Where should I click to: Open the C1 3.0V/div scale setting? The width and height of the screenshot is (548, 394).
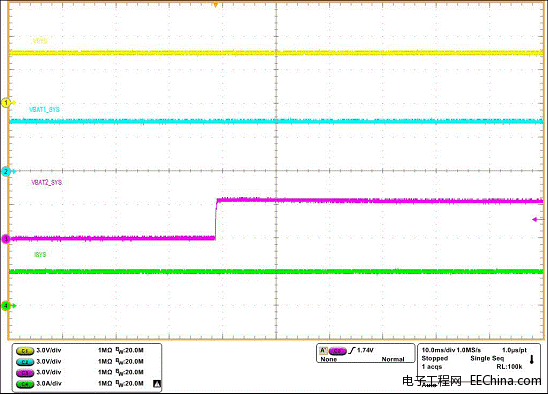pyautogui.click(x=49, y=350)
